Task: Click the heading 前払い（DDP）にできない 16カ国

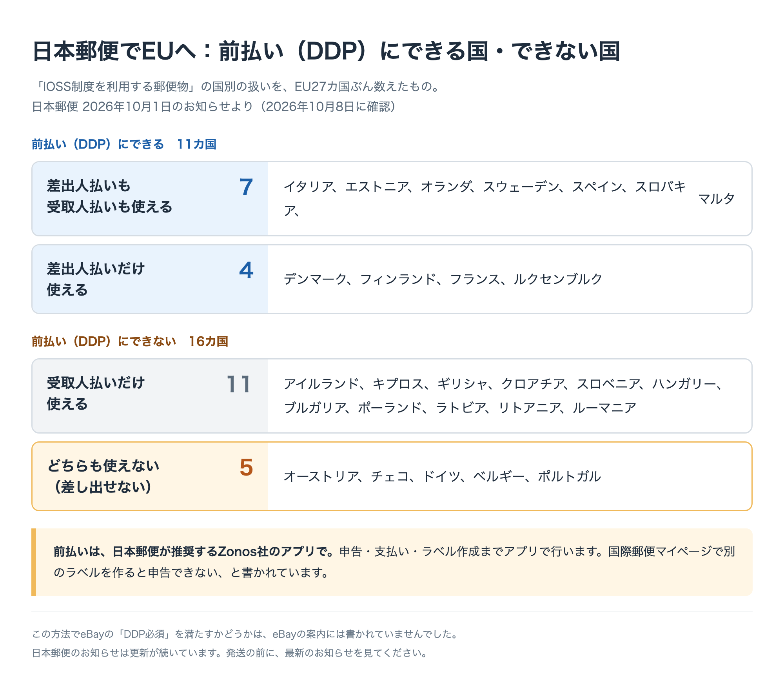Action: pos(130,341)
